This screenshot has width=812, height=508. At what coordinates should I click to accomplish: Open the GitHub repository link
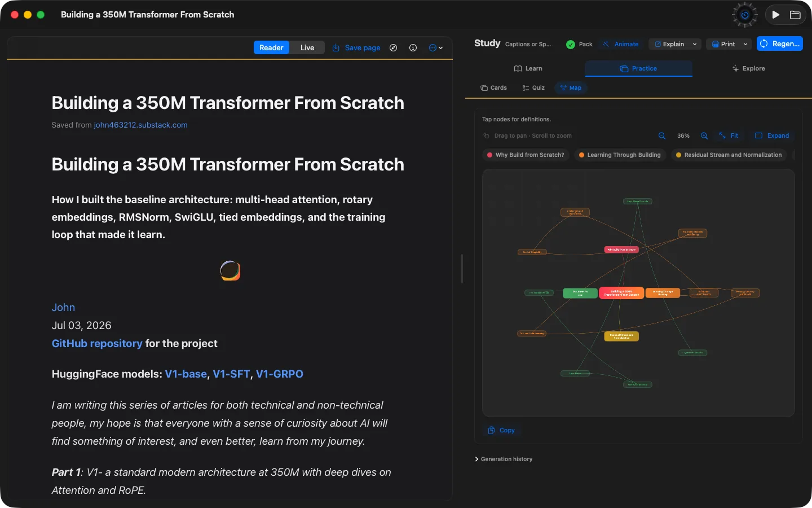click(97, 344)
